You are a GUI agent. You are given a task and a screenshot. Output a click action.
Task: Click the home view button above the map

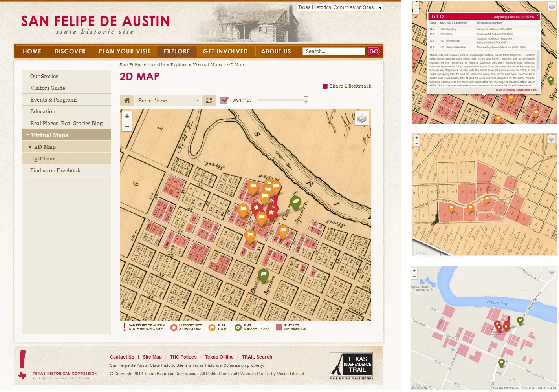click(127, 100)
